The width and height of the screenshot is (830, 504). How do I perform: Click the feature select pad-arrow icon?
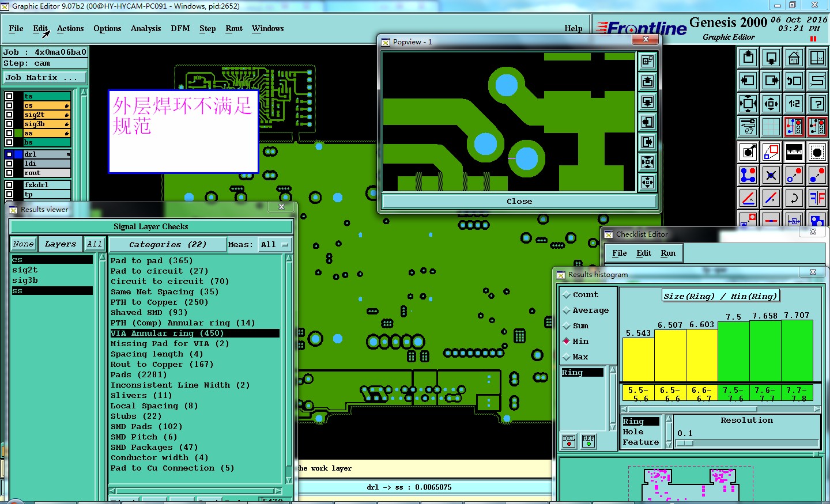[x=748, y=152]
